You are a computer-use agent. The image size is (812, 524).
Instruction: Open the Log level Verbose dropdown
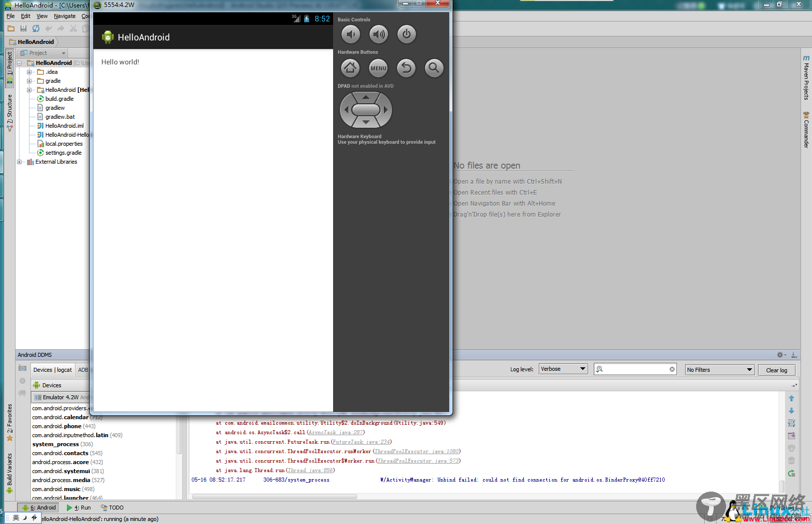pyautogui.click(x=563, y=369)
